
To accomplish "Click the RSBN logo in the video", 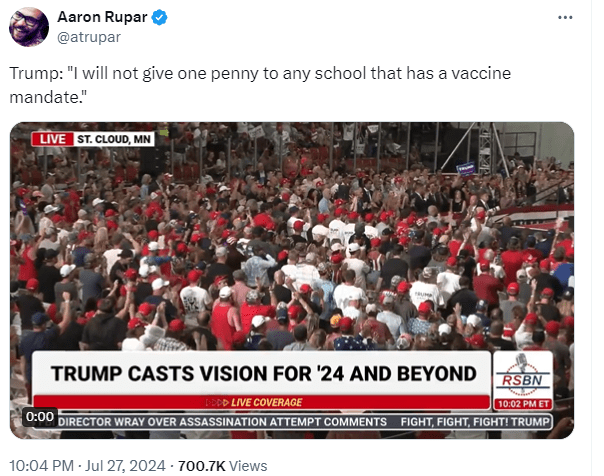I will (x=522, y=375).
